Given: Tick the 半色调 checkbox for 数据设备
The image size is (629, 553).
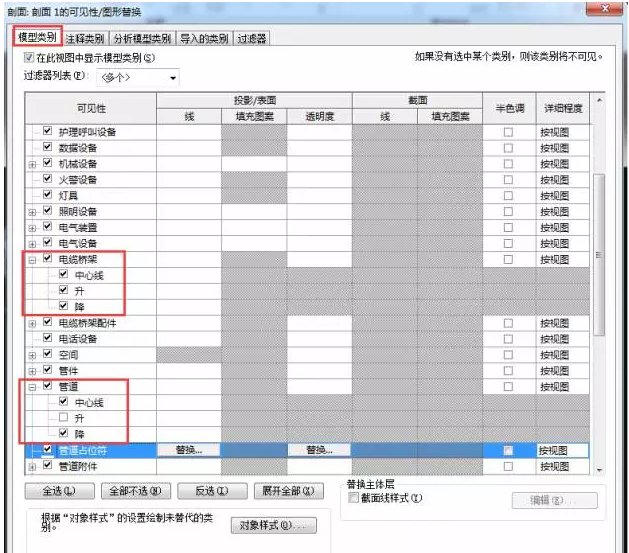Looking at the screenshot, I should pyautogui.click(x=510, y=147).
